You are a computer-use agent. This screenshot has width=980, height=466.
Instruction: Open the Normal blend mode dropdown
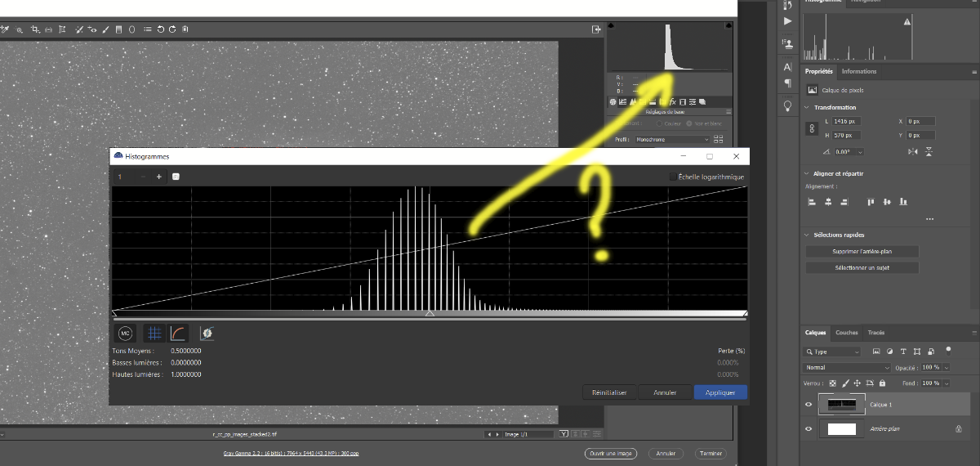tap(847, 368)
